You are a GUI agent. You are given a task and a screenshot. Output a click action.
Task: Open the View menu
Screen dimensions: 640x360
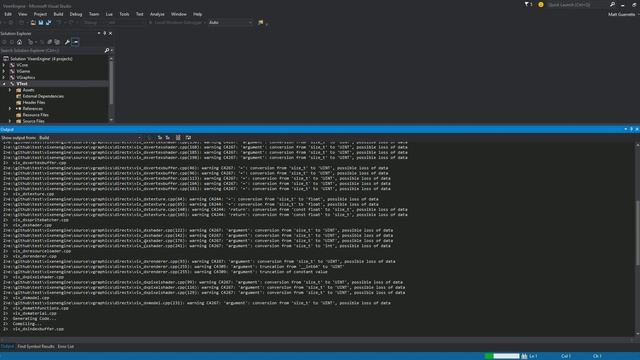[x=22, y=14]
